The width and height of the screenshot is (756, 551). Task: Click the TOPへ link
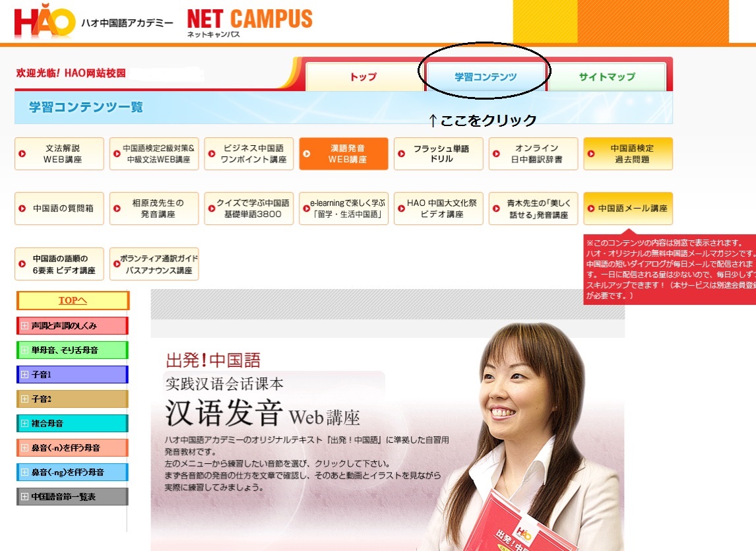(x=73, y=301)
